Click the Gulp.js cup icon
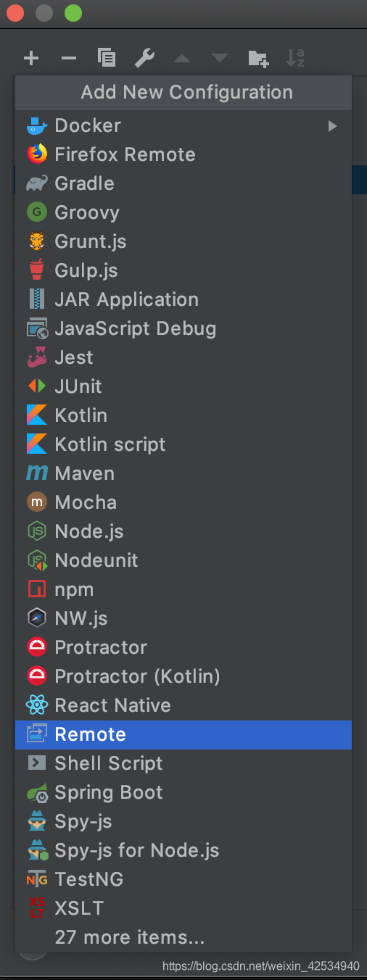 (x=37, y=270)
